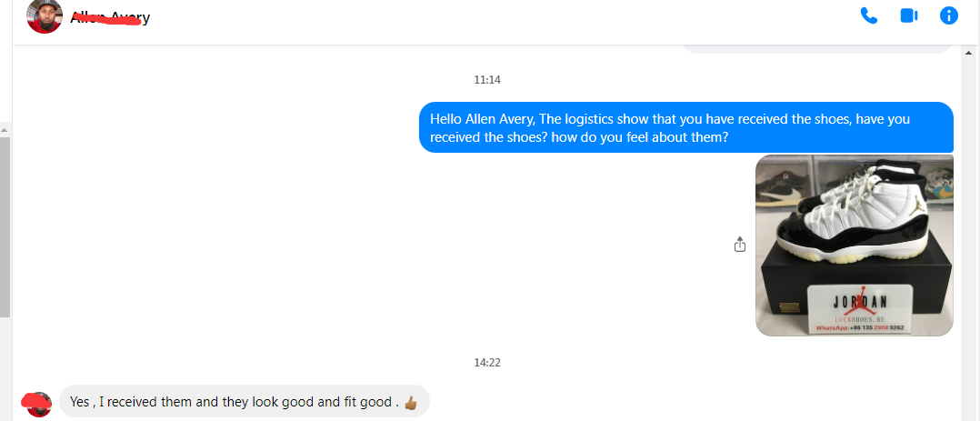Open the Allen Avery contact name
Viewport: 980px width, 421px height.
tap(110, 17)
